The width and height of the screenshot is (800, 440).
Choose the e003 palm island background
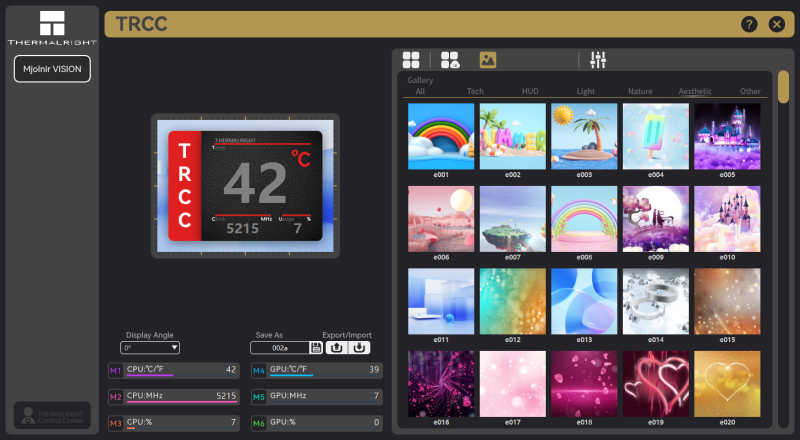tap(584, 136)
